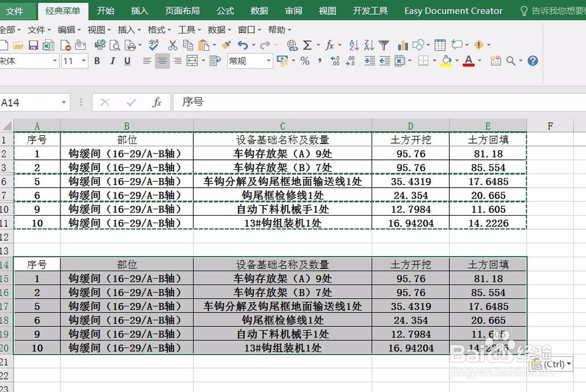Open the insert function fx icon
Image resolution: width=586 pixels, height=392 pixels.
[330, 45]
